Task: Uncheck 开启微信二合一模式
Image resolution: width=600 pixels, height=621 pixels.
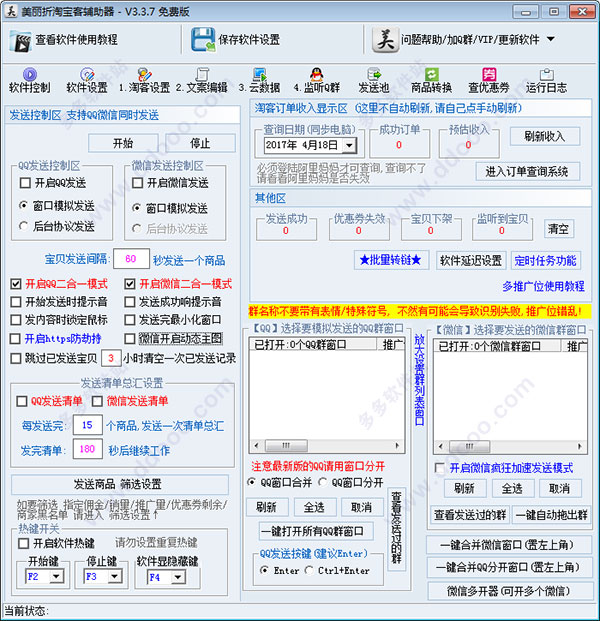Action: tap(130, 284)
